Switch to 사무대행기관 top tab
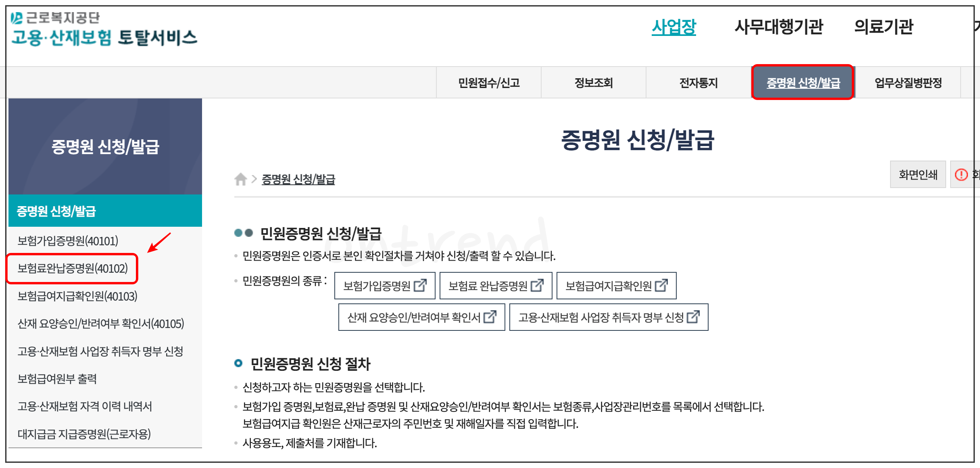Viewport: 980px width, 468px height. click(778, 27)
